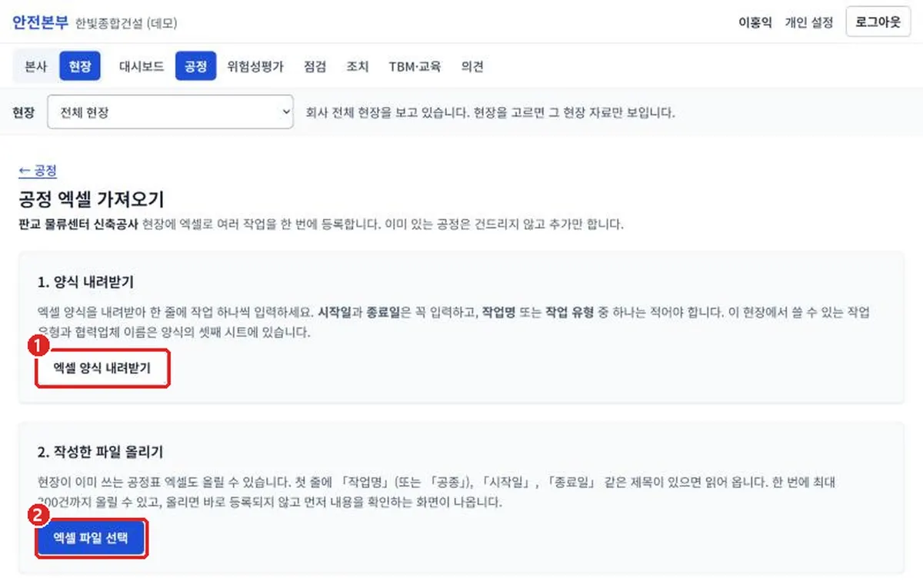Click the 1. 양식 내려받기 section title

(x=86, y=282)
